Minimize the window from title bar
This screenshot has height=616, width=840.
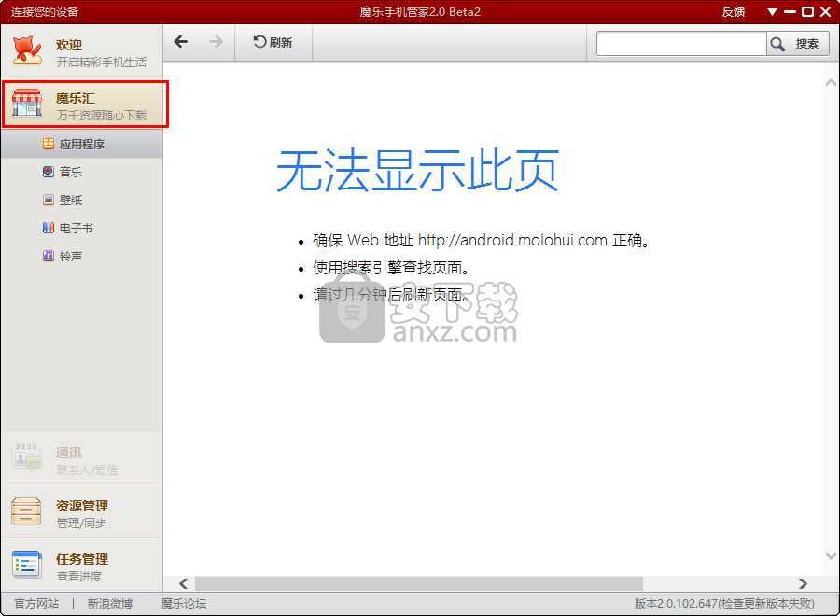click(790, 12)
